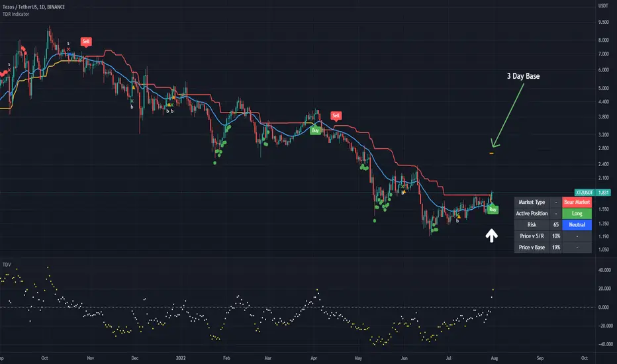
Task: Click the 'Active Position' table cell
Action: click(532, 213)
